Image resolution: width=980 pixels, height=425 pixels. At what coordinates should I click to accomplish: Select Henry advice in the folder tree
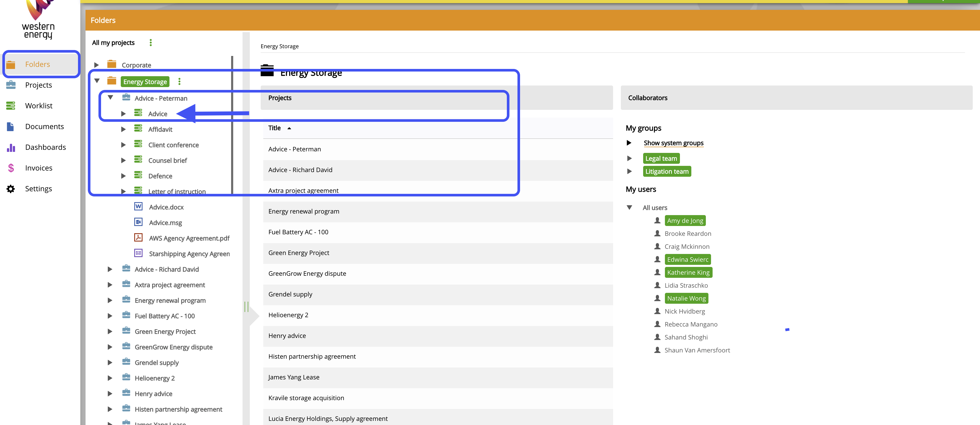pos(153,394)
